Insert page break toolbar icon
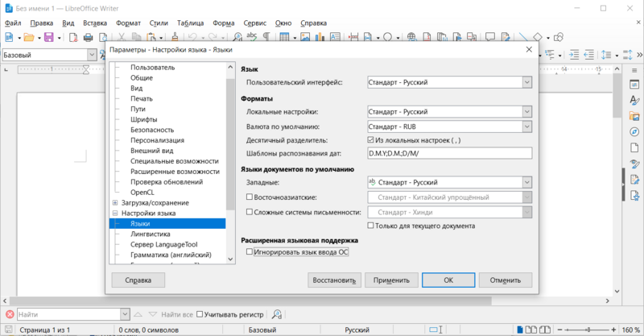 [353, 37]
